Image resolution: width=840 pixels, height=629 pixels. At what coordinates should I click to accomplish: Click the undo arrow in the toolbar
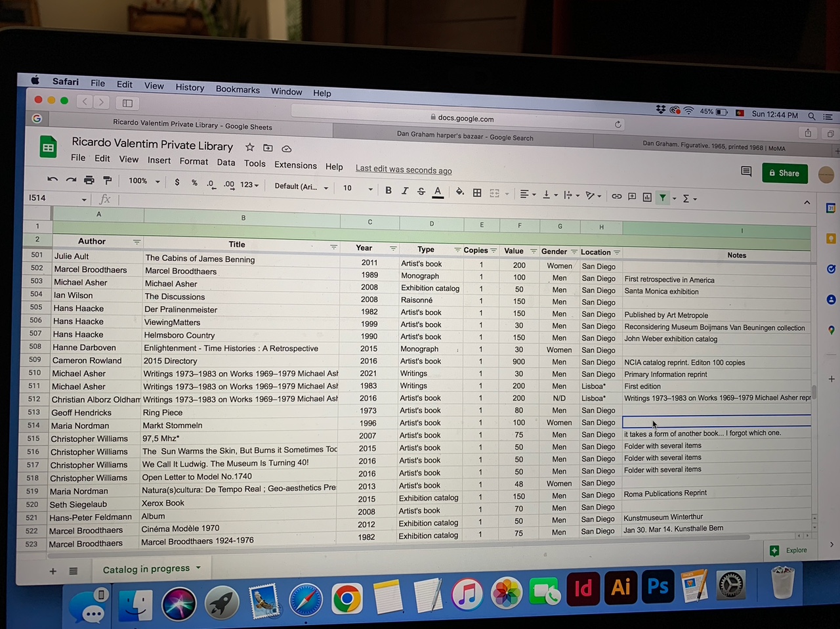(x=52, y=179)
